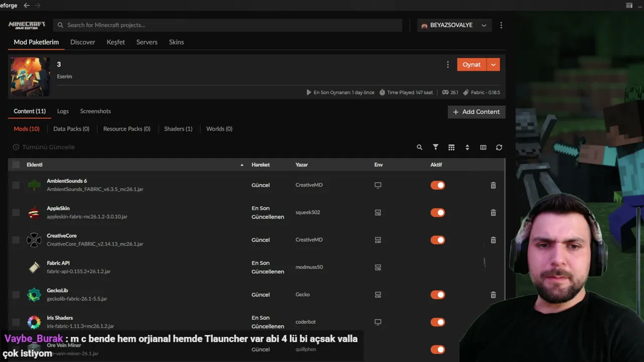Click the GeckoLib mod icon
The height and width of the screenshot is (362, 644).
(x=34, y=295)
